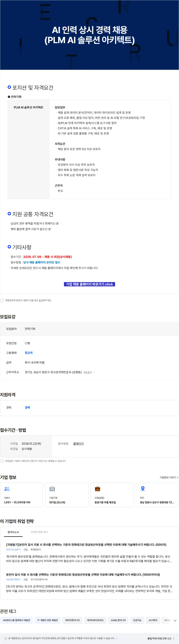Screen dimensions: 179x644
Task: Click the 사원수 people icon
Action: point(7,488)
